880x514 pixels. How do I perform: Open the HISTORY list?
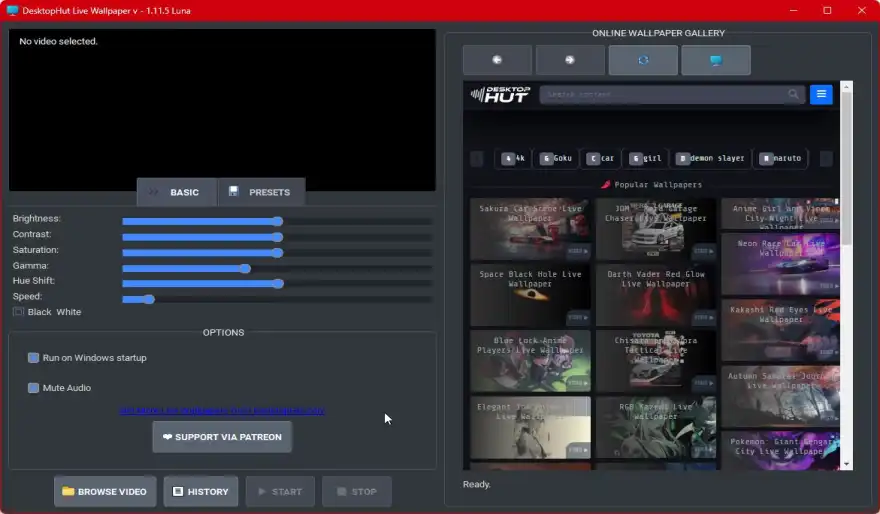click(x=201, y=492)
